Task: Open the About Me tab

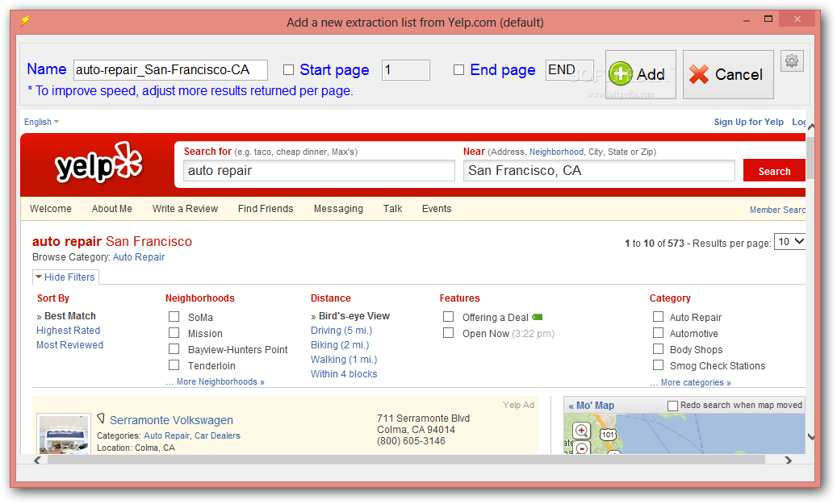Action: click(x=112, y=209)
